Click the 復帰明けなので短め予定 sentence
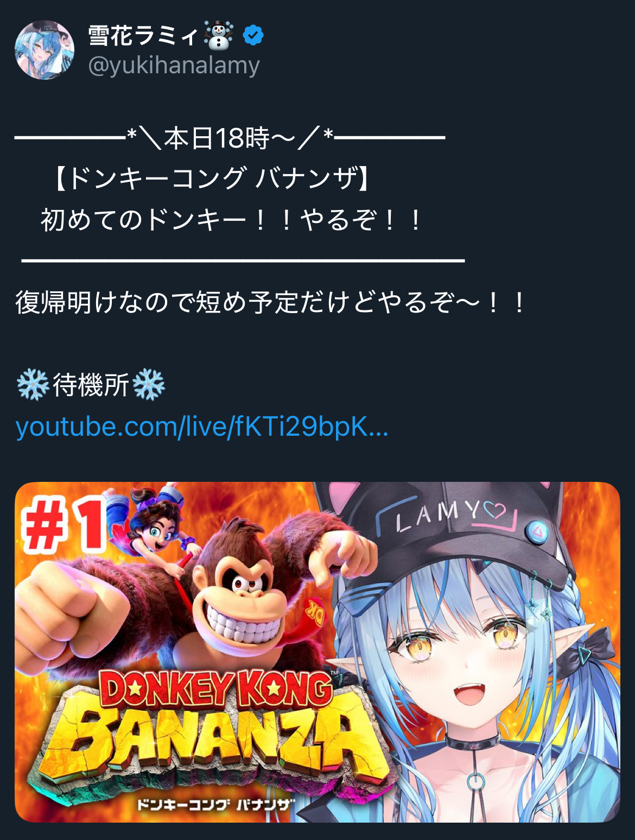 [271, 303]
